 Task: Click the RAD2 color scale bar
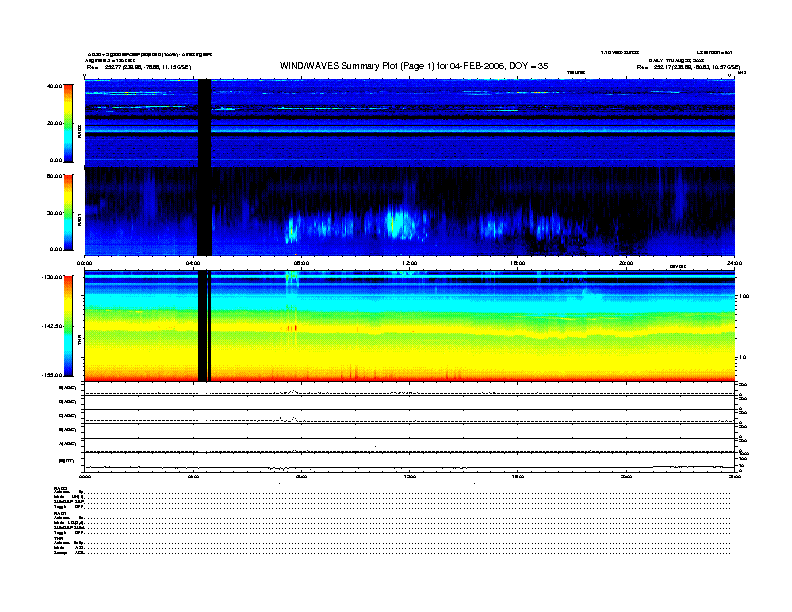point(68,123)
